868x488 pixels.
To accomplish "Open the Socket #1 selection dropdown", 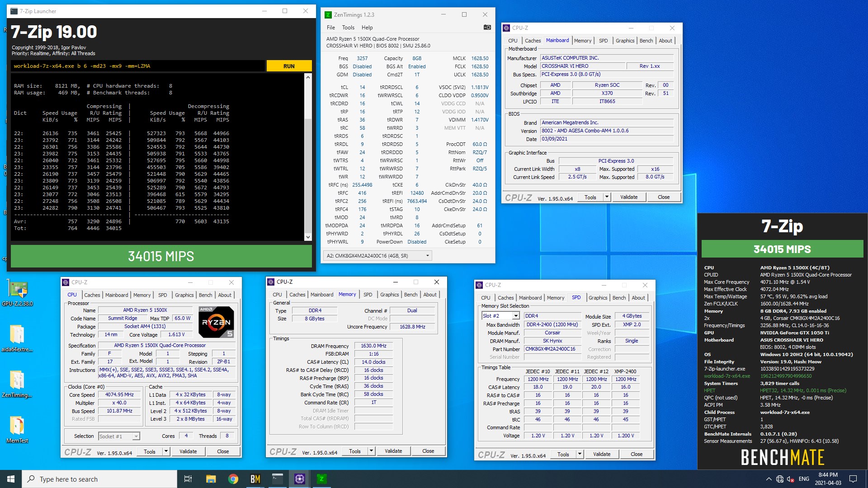I will [136, 436].
